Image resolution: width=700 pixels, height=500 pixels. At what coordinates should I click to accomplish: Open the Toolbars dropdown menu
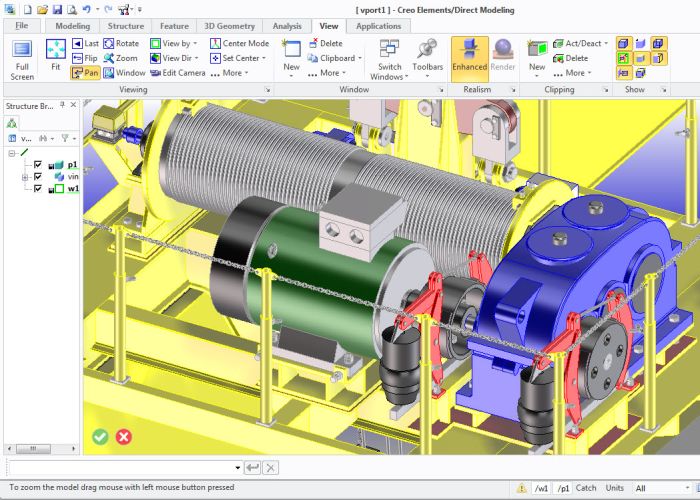click(427, 58)
